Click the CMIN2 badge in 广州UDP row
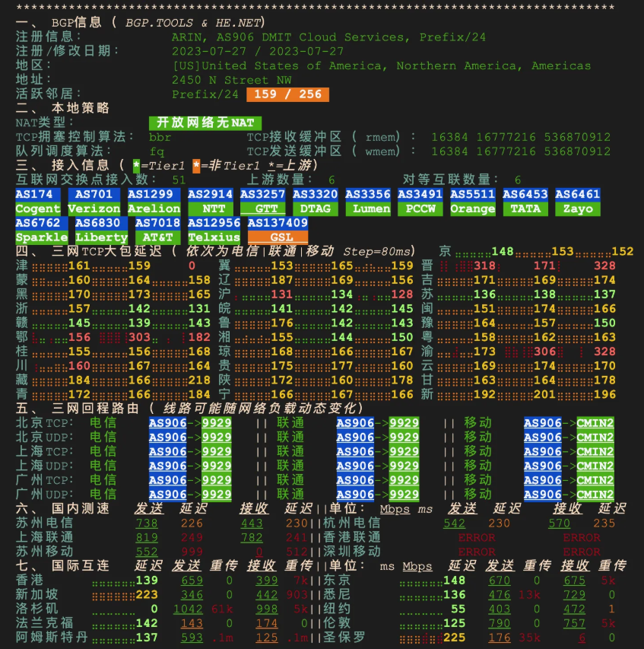Image resolution: width=644 pixels, height=649 pixels. pos(595,495)
